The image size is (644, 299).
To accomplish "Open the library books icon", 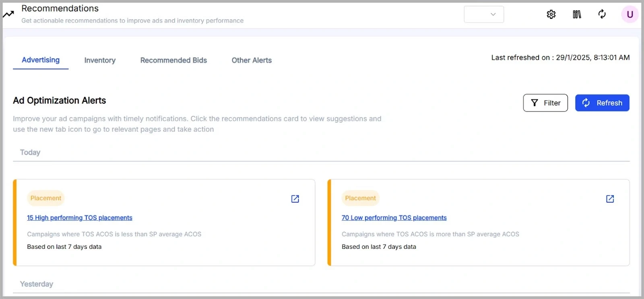I will point(577,14).
